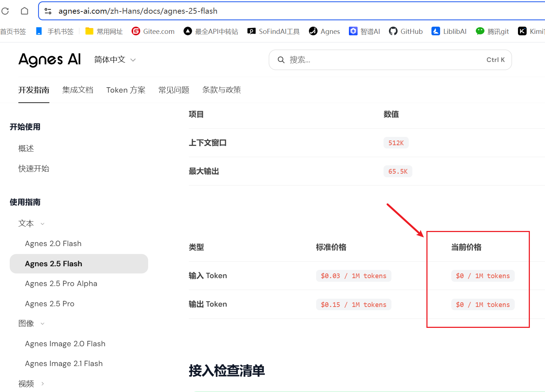
Task: Go to the browser home page icon
Action: coord(25,11)
